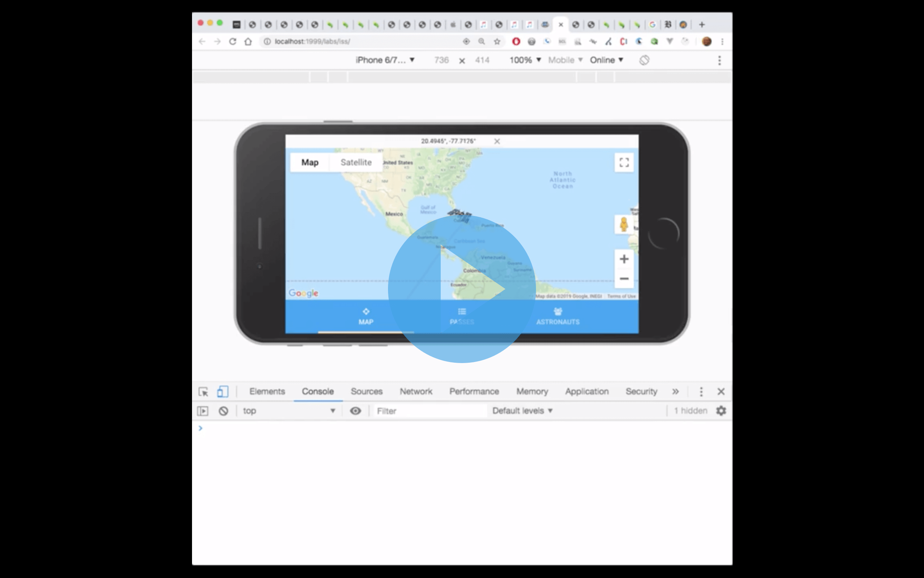The height and width of the screenshot is (578, 924).
Task: Select element inspector tool
Action: pos(203,392)
